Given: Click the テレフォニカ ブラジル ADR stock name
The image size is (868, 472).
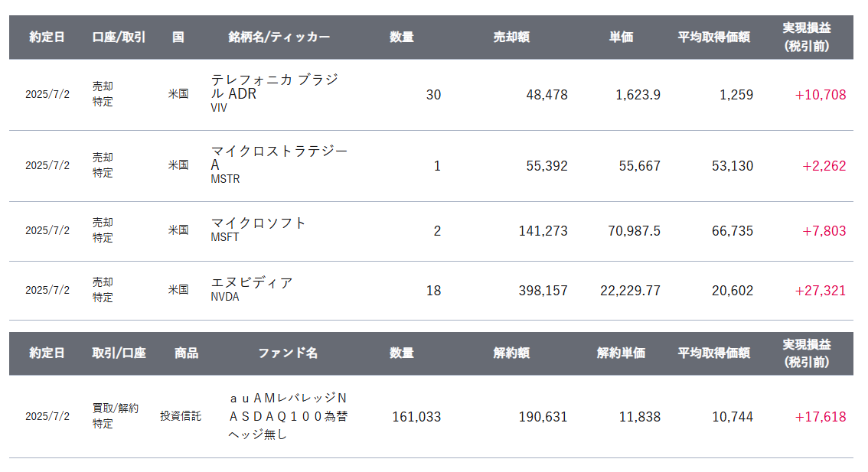Looking at the screenshot, I should [274, 86].
